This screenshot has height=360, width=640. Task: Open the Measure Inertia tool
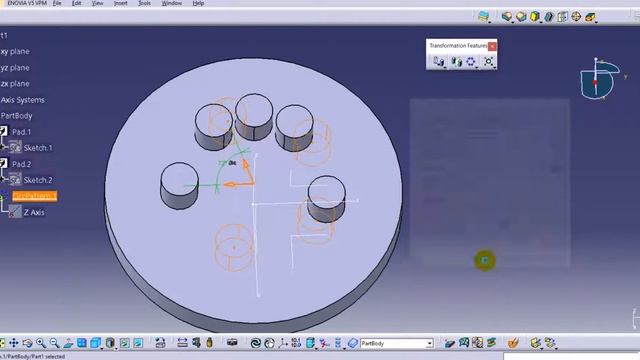(210, 343)
